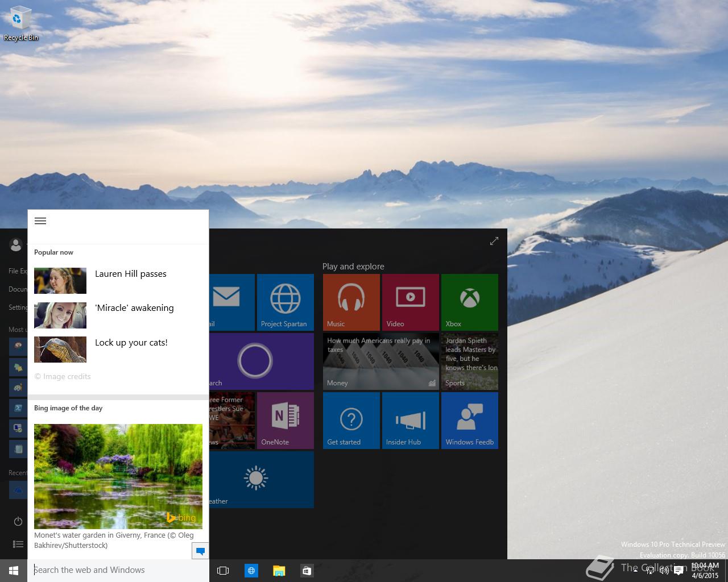
Task: Open File Explorer in Start menu list
Action: [17, 271]
